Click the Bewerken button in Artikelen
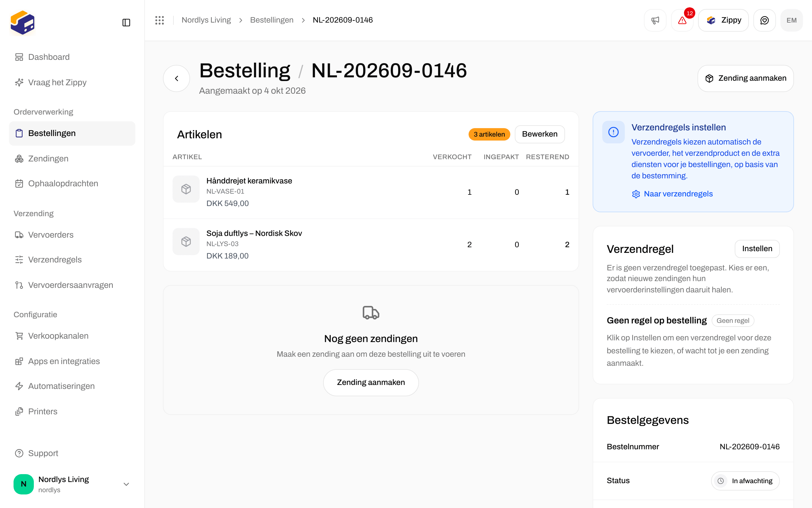The width and height of the screenshot is (812, 508). click(x=540, y=134)
